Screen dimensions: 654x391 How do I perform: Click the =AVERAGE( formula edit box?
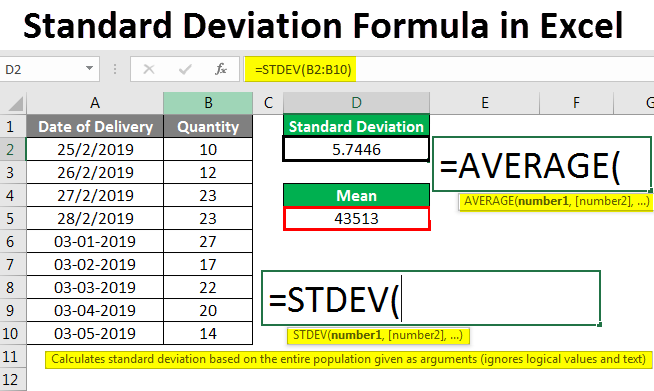click(542, 164)
